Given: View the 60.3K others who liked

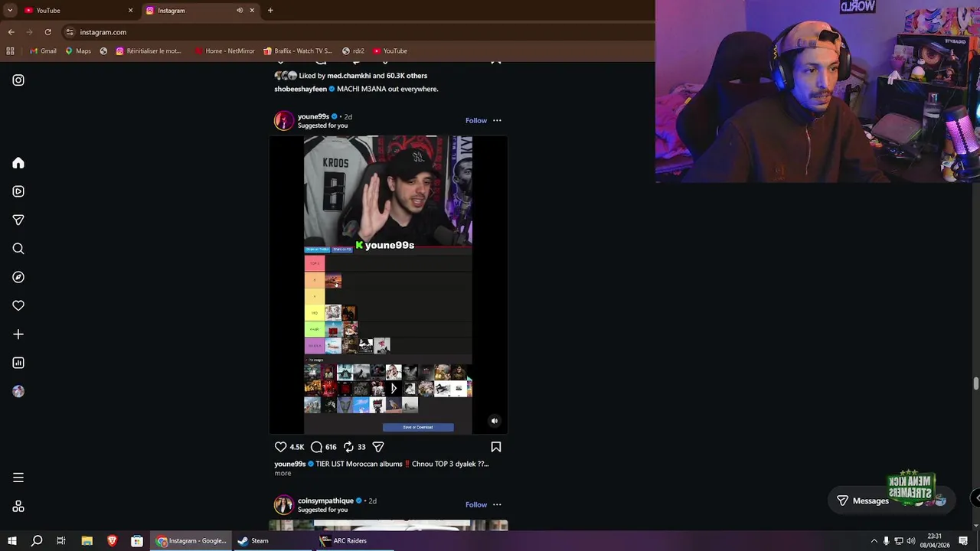Looking at the screenshot, I should 407,76.
